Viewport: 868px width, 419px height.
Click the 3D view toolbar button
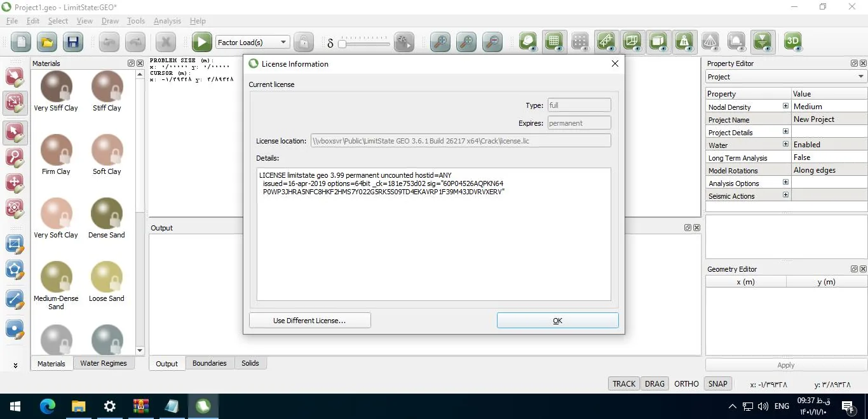792,42
